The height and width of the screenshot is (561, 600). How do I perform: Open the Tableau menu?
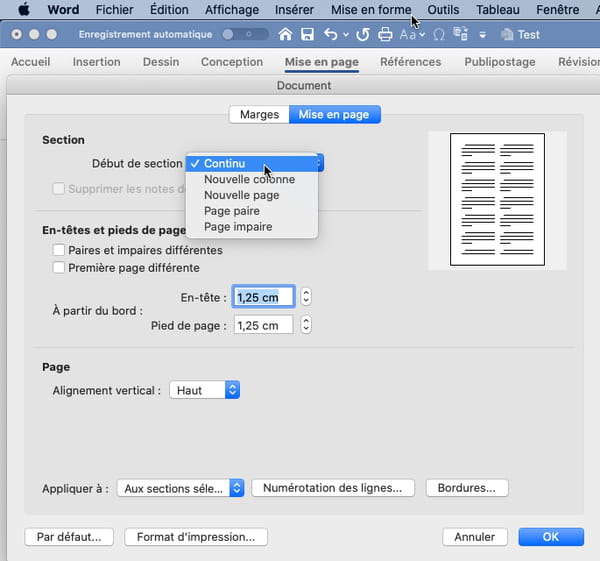497,10
